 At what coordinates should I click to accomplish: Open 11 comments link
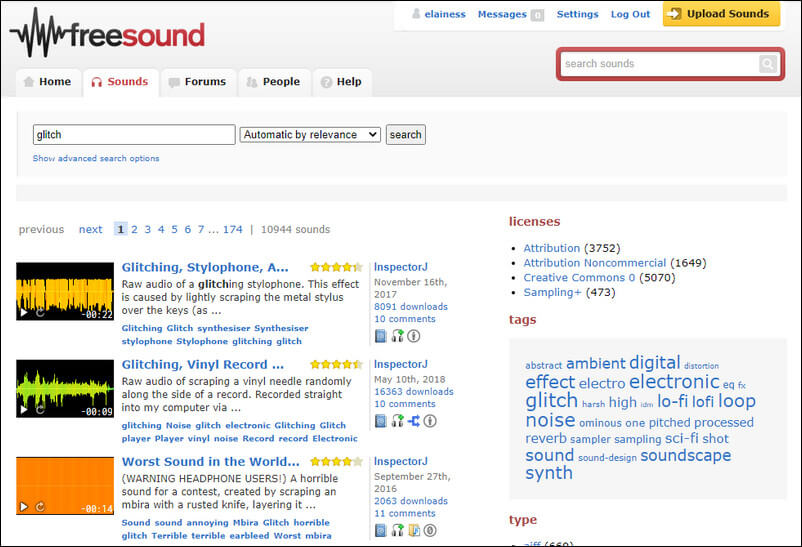(x=405, y=513)
